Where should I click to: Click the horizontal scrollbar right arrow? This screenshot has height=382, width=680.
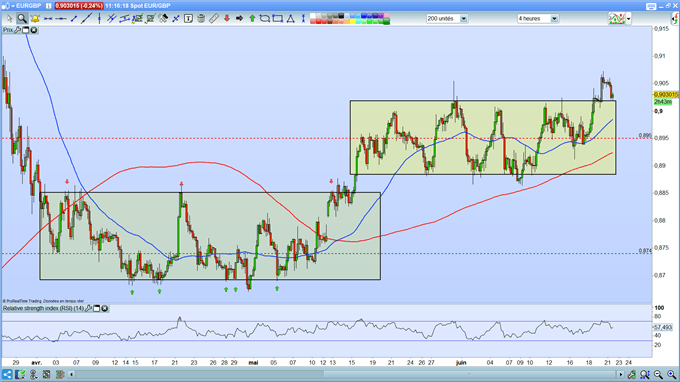tap(621, 374)
